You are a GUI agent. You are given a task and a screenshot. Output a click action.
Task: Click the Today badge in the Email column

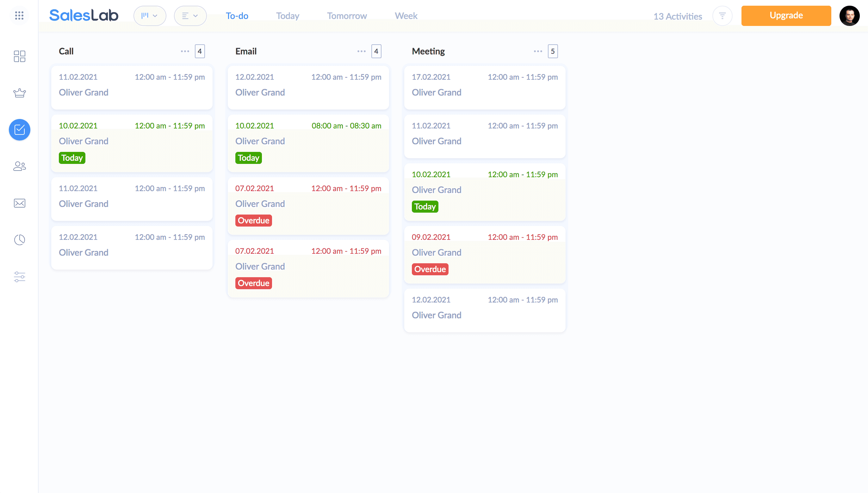248,158
